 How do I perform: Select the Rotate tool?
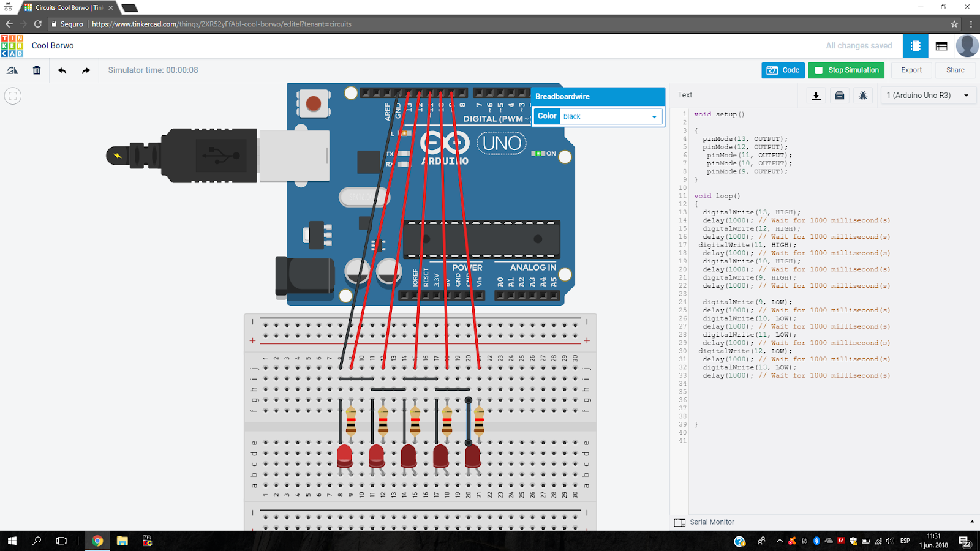click(x=12, y=70)
